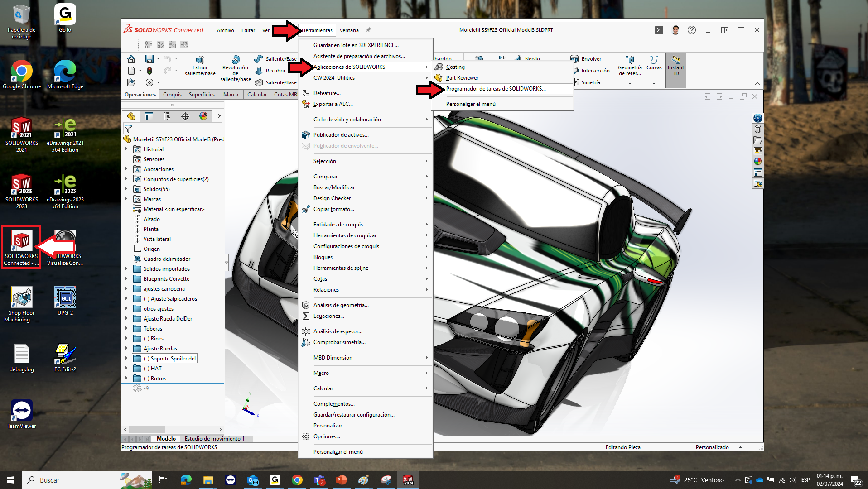
Task: Click the filter funnel icon in tree
Action: click(x=128, y=129)
